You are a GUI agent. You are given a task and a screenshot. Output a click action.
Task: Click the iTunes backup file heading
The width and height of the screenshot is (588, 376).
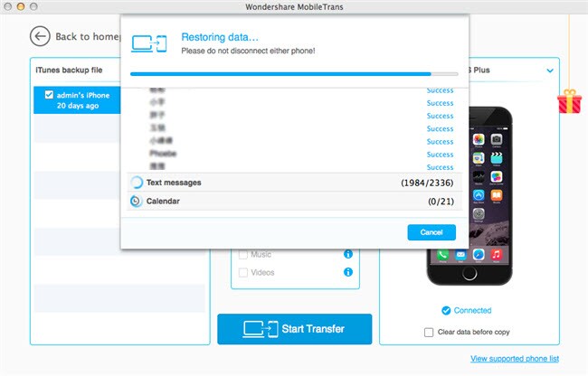69,70
